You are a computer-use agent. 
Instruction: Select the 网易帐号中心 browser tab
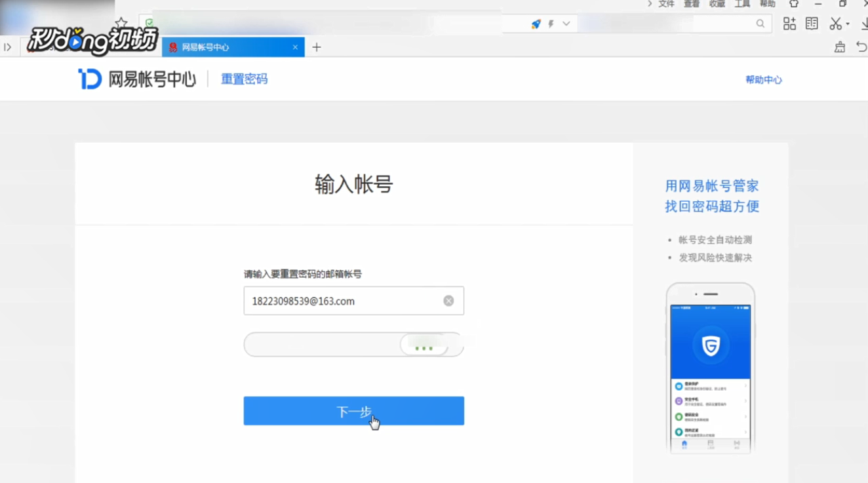click(233, 47)
